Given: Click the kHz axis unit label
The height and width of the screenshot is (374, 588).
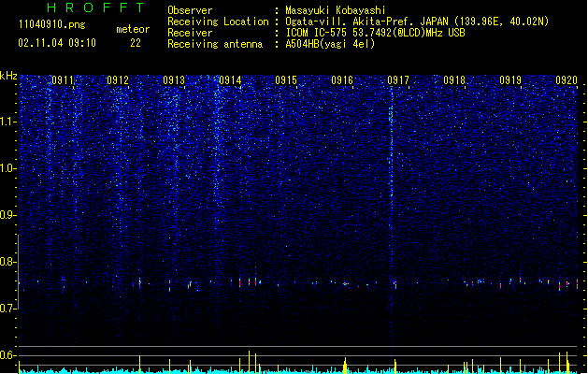Looking at the screenshot, I should pyautogui.click(x=8, y=76).
